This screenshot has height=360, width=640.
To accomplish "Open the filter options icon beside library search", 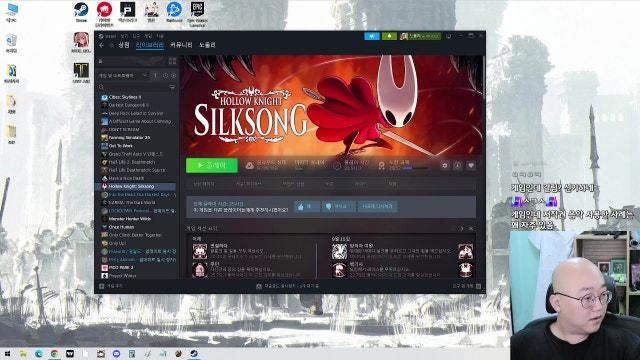I will [172, 87].
